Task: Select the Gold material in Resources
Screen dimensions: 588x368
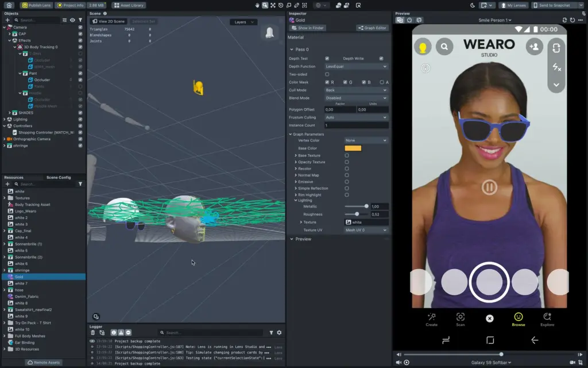Action: tap(19, 277)
